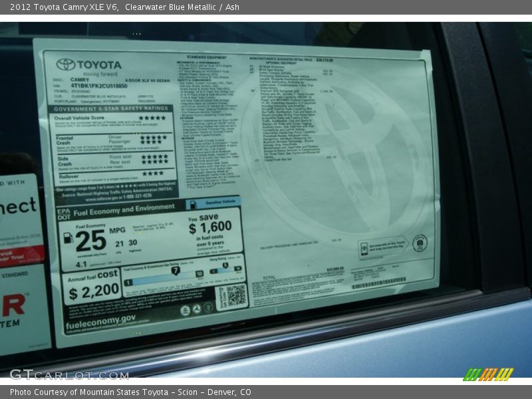Toggle the Rollover four-star rating

coord(152,174)
